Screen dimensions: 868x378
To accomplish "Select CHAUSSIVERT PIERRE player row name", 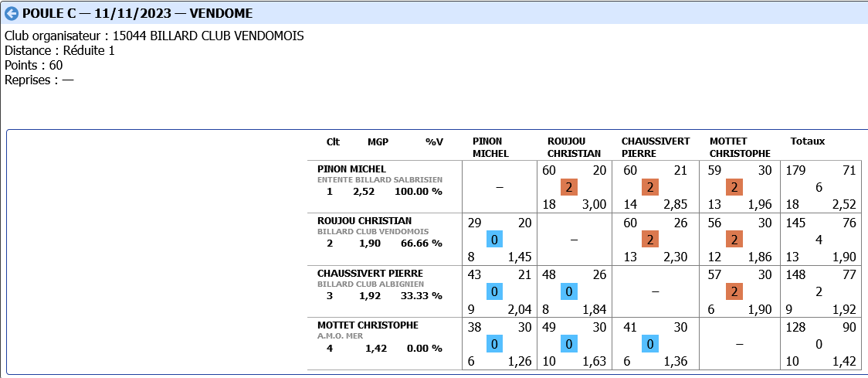I will (370, 273).
